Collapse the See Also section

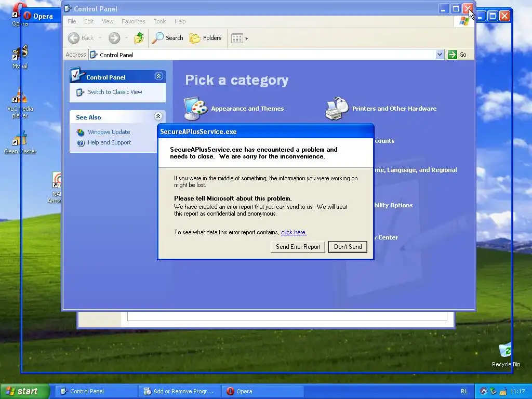click(158, 116)
